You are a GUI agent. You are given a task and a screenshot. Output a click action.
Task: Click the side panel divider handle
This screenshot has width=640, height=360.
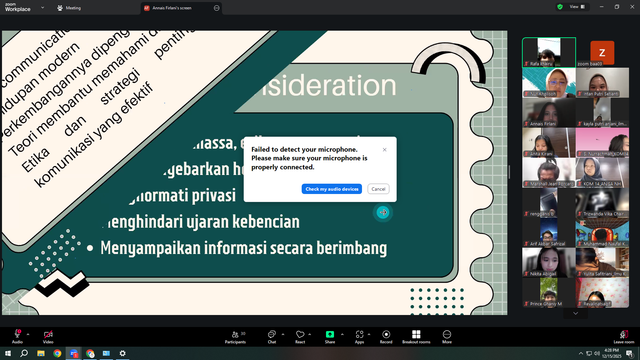[509, 172]
